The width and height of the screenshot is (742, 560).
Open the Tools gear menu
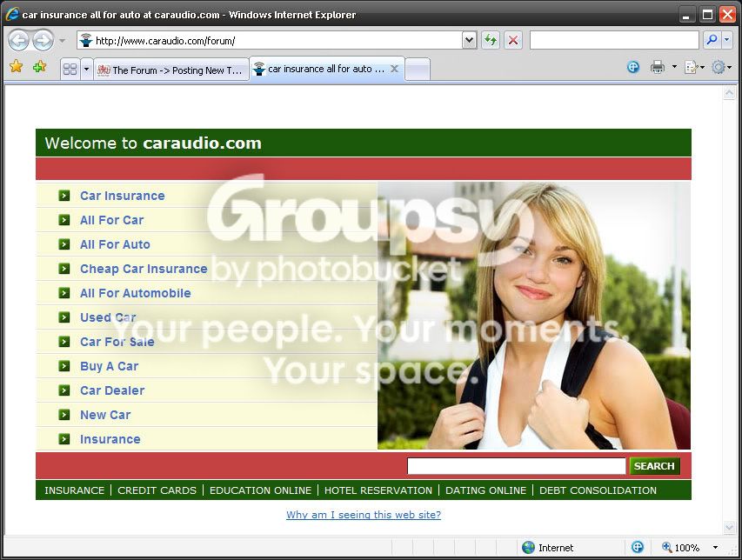(x=719, y=67)
